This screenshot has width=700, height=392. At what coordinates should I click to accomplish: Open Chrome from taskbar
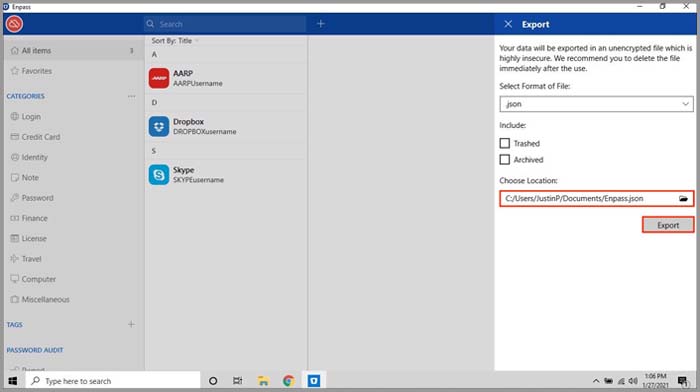point(288,381)
